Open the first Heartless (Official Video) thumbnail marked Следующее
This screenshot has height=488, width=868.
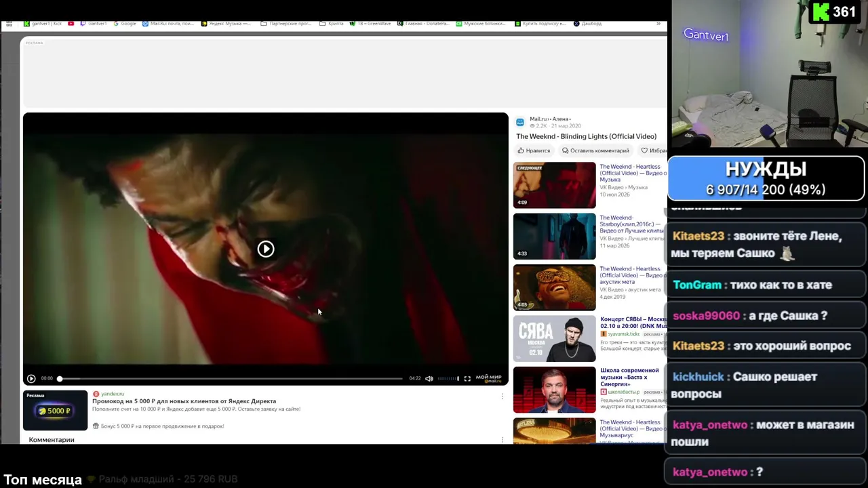tap(554, 185)
